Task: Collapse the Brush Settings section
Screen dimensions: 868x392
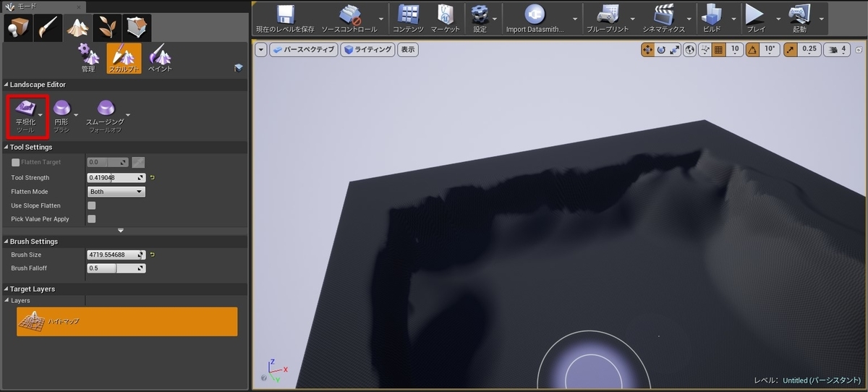Action: click(x=6, y=241)
